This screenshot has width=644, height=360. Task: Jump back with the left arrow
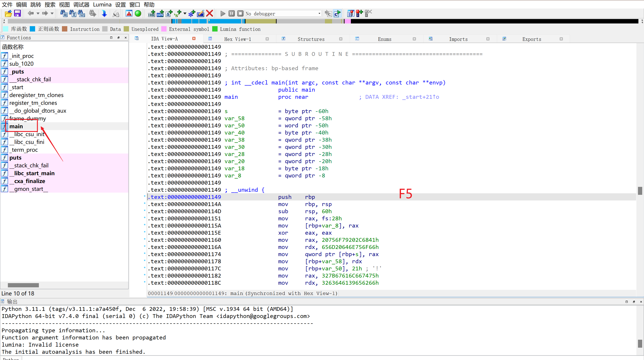(30, 13)
